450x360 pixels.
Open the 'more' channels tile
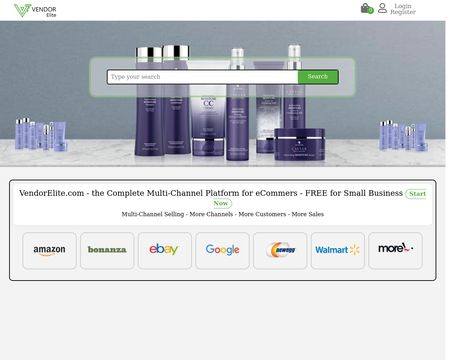click(395, 250)
